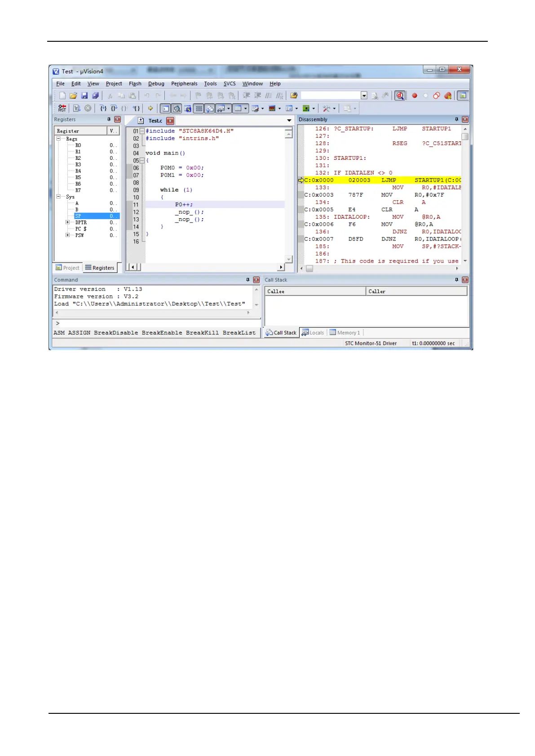Open the Peripherals menu
Image resolution: width=535 pixels, height=756 pixels.
pyautogui.click(x=184, y=84)
